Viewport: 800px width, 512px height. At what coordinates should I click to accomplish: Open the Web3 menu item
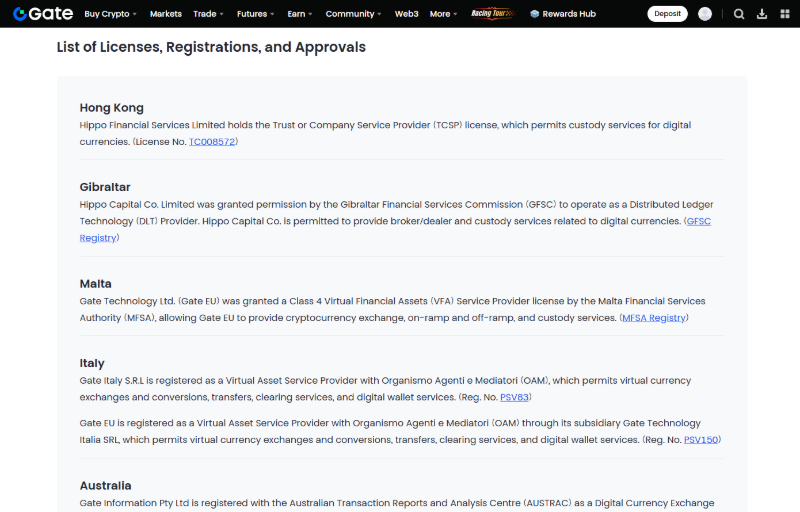pos(407,14)
